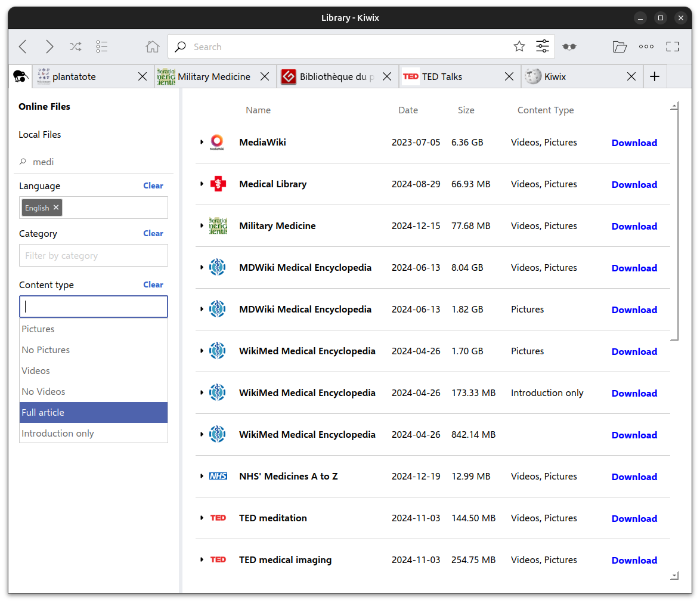Select "Full article" in the content type list

pyautogui.click(x=94, y=412)
